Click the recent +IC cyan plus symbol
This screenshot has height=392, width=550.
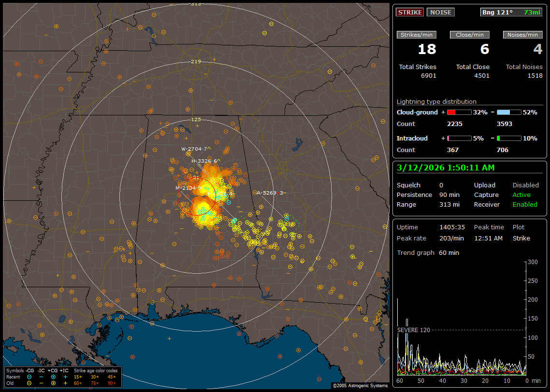(65, 377)
